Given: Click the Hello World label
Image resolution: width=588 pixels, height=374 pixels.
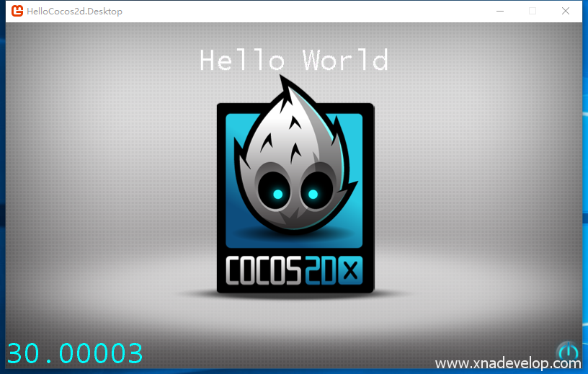Looking at the screenshot, I should point(294,60).
